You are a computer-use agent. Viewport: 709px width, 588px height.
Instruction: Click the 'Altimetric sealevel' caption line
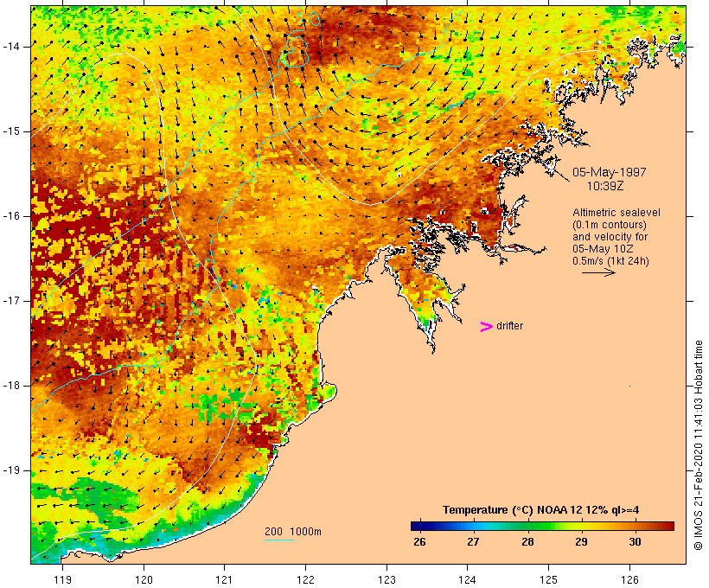[616, 213]
